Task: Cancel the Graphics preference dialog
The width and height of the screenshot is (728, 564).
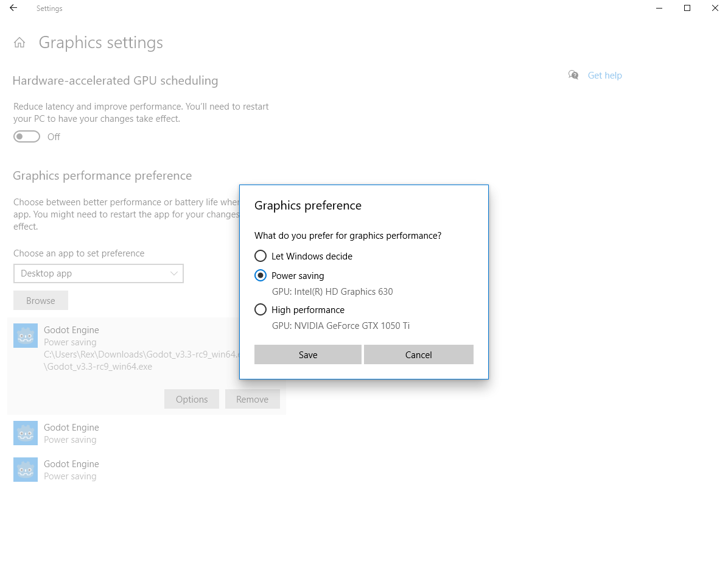Action: [418, 354]
